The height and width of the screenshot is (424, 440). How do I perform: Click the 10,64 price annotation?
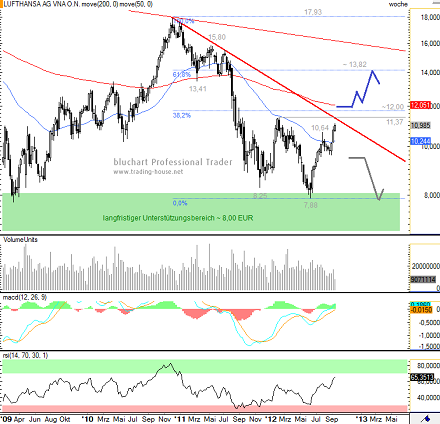pos(320,128)
